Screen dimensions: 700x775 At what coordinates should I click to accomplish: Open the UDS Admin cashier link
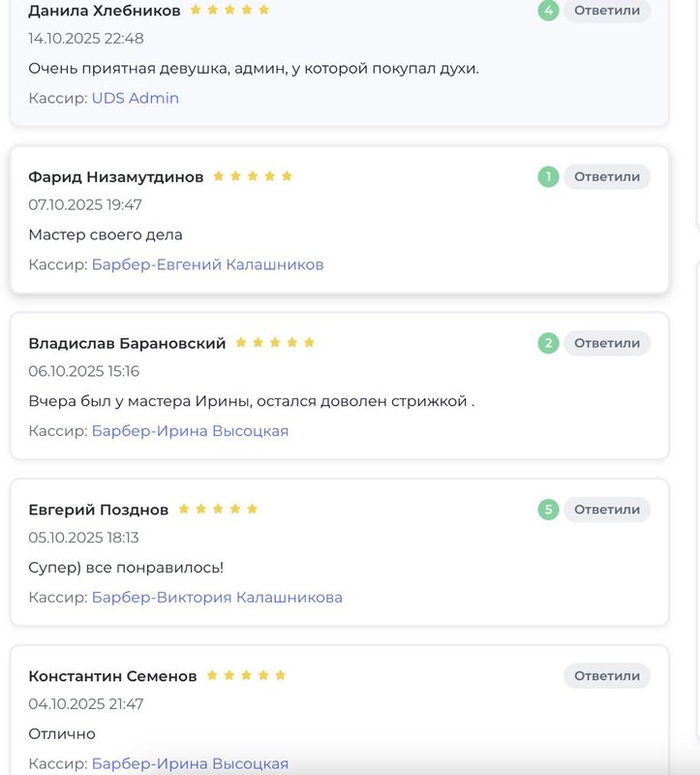click(x=136, y=98)
